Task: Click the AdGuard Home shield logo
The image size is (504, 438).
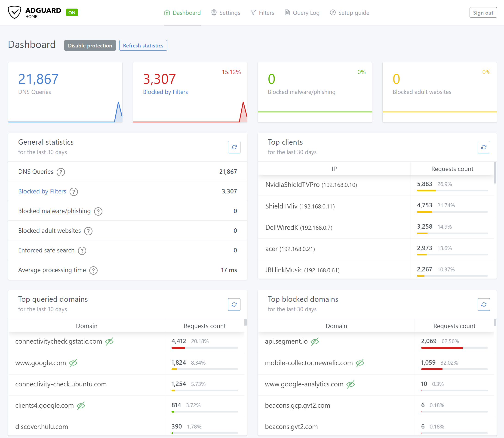Action: coord(15,12)
